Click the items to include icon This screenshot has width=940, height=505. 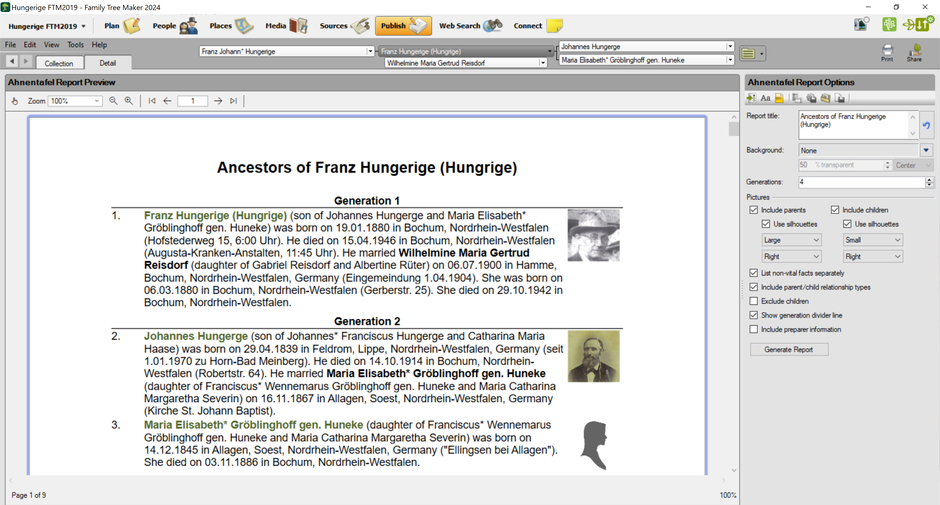coord(751,98)
